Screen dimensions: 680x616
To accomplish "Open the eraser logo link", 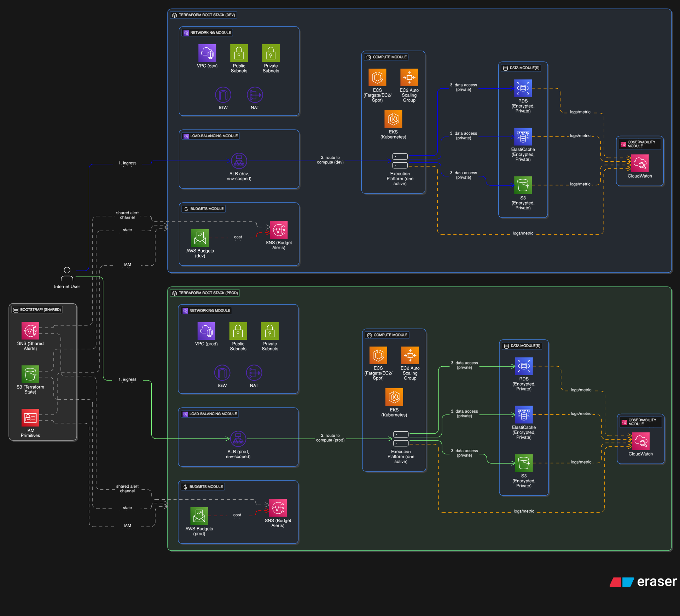I will [x=643, y=582].
